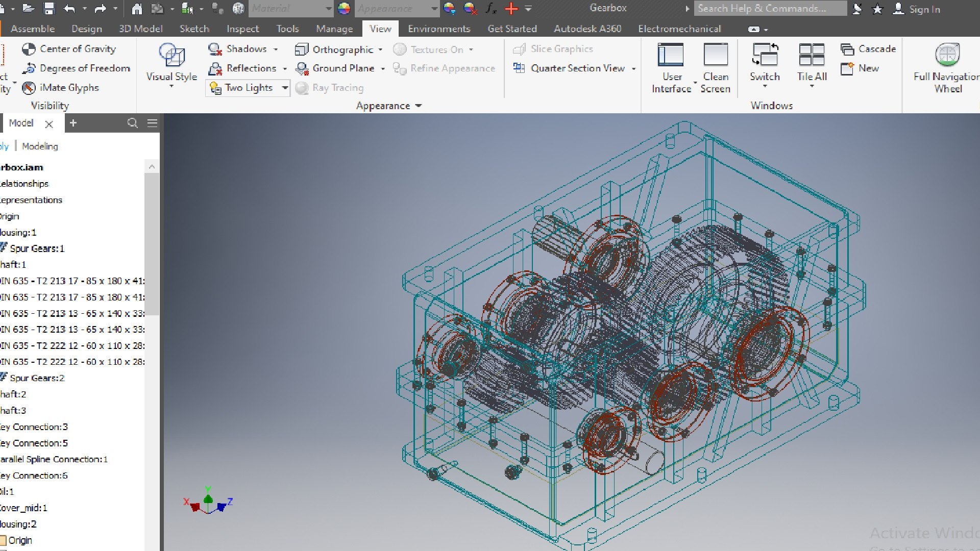This screenshot has width=980, height=551.
Task: Click the Search Help & Commands field
Action: tap(769, 9)
